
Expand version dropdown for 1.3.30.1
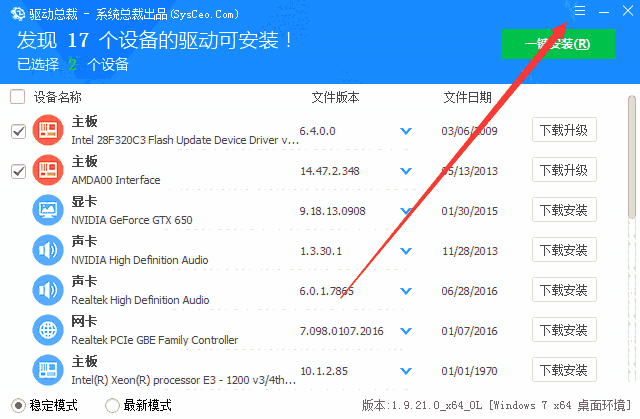[406, 251]
